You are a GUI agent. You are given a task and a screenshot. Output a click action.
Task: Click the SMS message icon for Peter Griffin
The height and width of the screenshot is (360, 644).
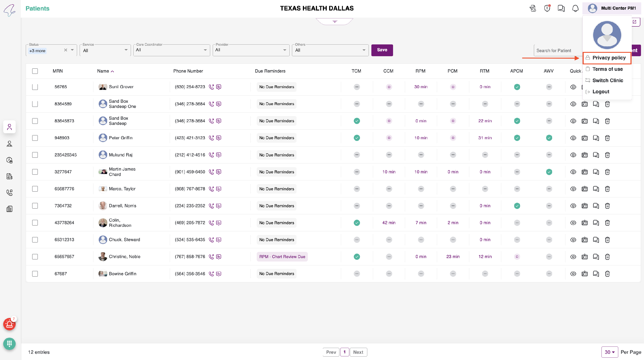[x=219, y=138]
